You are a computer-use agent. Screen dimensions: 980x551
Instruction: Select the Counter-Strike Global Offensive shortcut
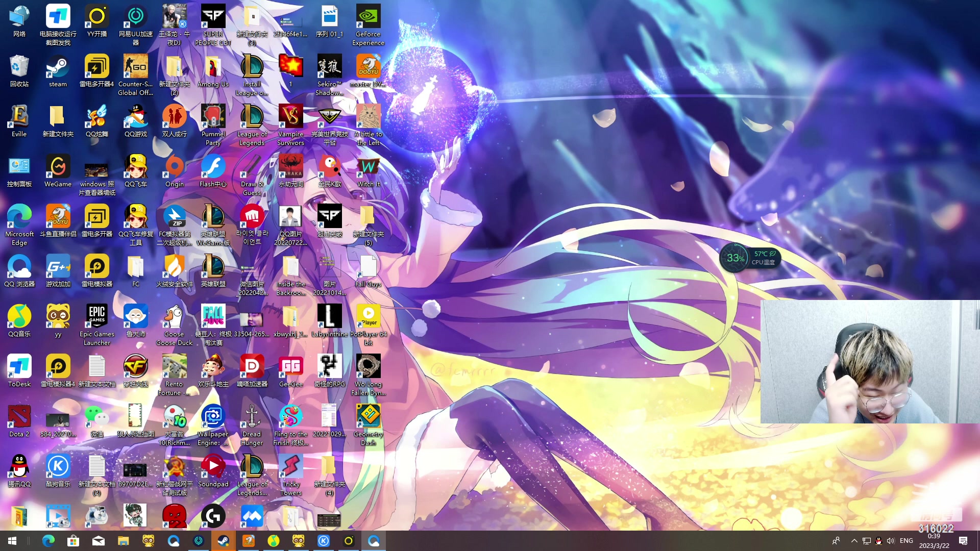coord(135,76)
